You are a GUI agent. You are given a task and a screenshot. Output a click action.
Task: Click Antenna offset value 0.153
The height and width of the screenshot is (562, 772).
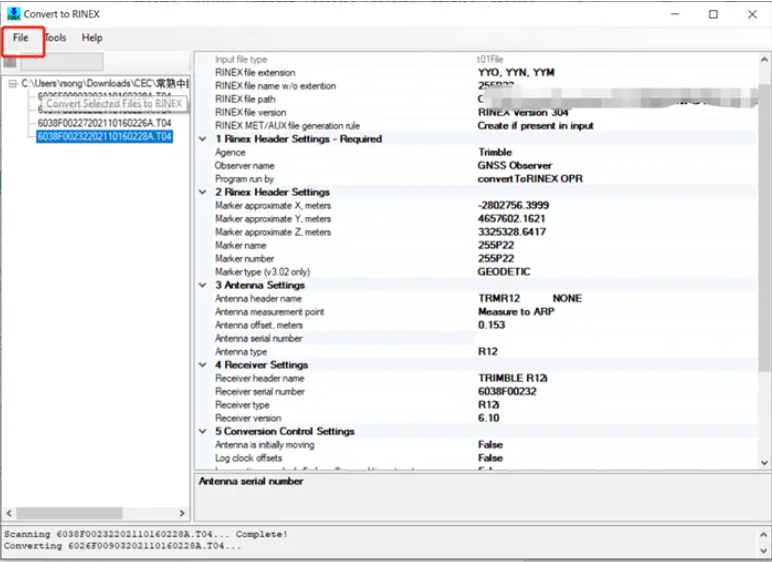(x=491, y=325)
